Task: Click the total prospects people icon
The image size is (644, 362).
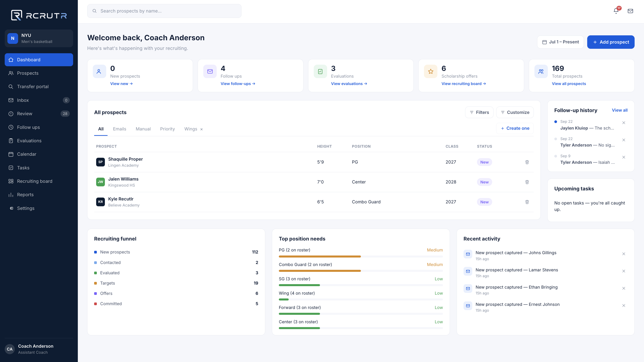Action: click(541, 72)
